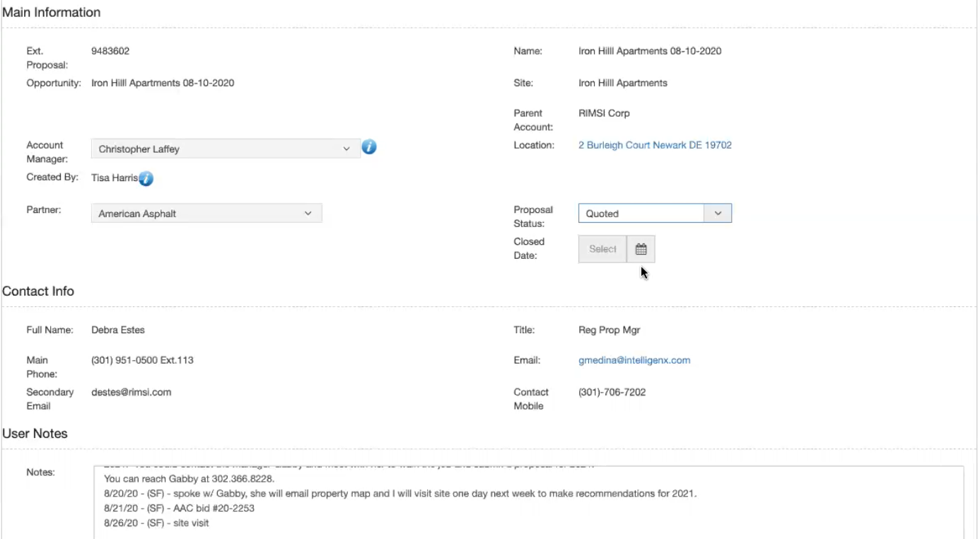Click info icon next to Tisa Harris
The width and height of the screenshot is (980, 539).
[x=146, y=178]
